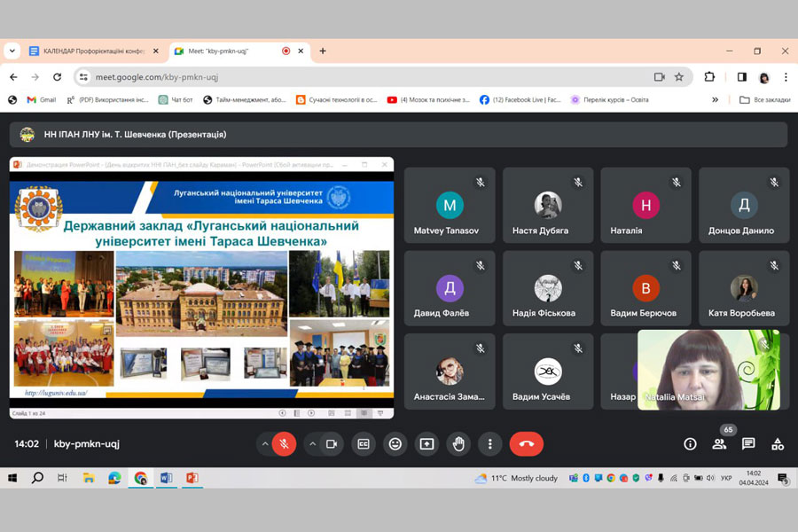Open File Explorer from the taskbar
798x532 pixels.
click(89, 478)
